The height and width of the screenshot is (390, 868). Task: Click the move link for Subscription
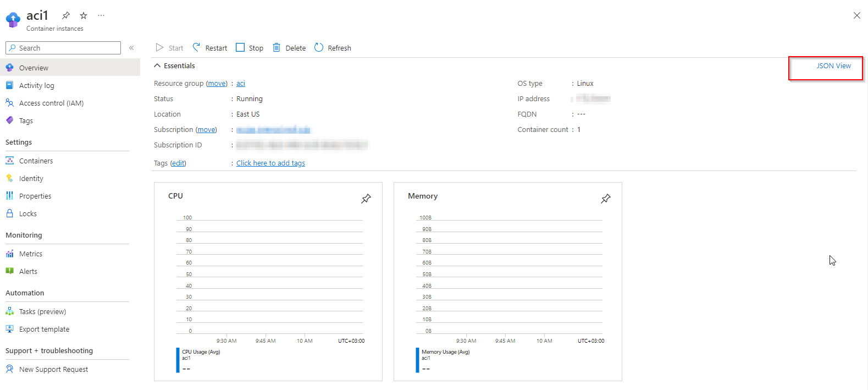(x=206, y=130)
